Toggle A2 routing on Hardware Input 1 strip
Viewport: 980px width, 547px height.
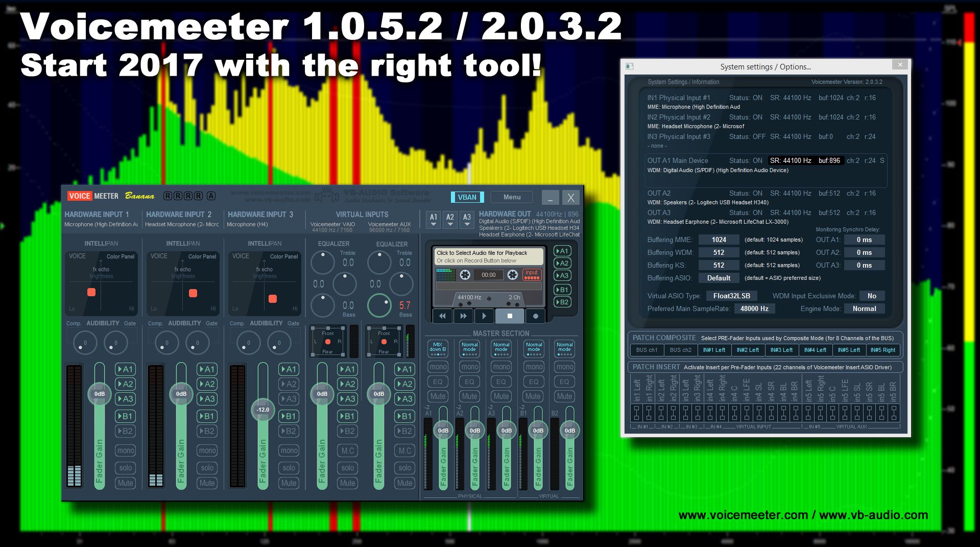coord(125,384)
